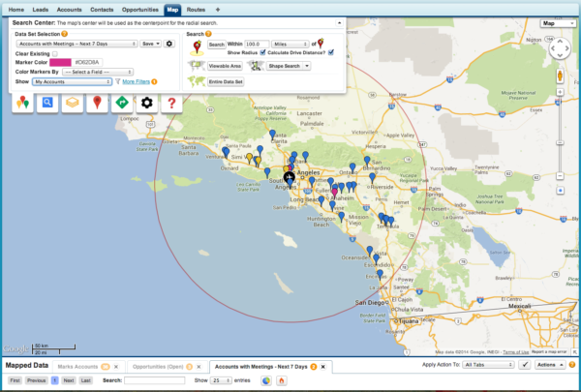Screen dimensions: 581x392
Task: Open the Apply Action To 'All Tabs' dropdown
Action: point(488,365)
